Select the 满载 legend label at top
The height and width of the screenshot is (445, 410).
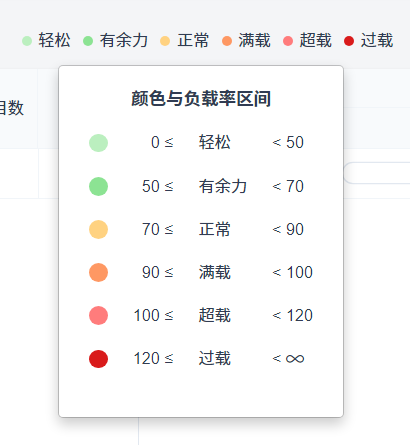click(254, 40)
